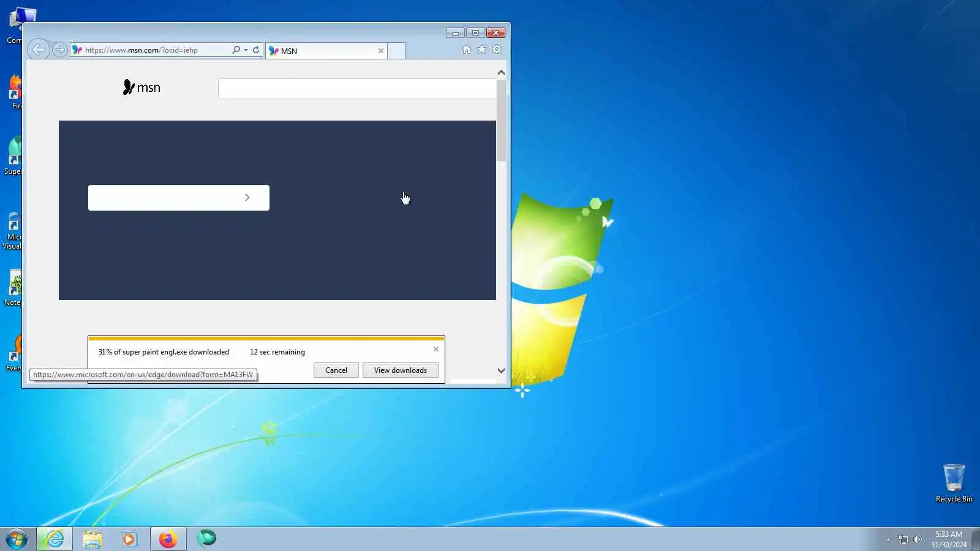Switch to the MSN tab
Viewport: 980px width, 551px height.
click(x=326, y=51)
